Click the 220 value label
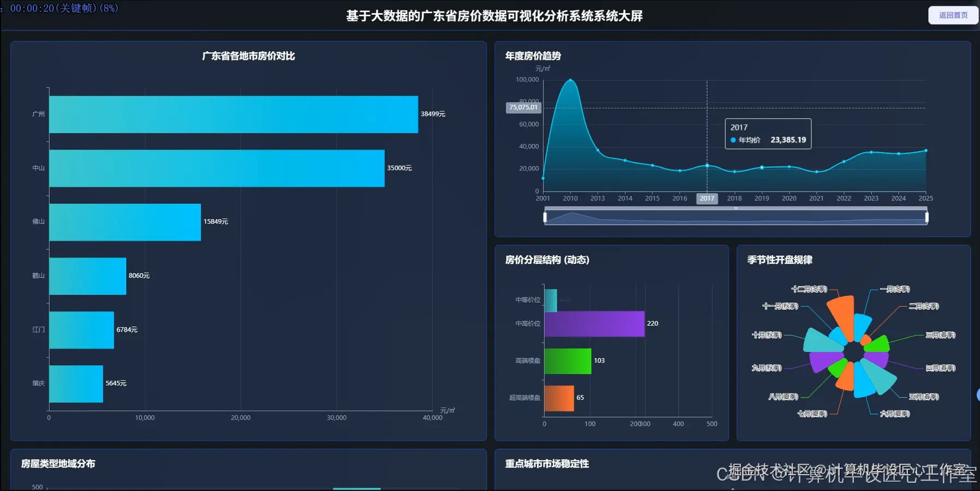980x491 pixels. point(652,324)
